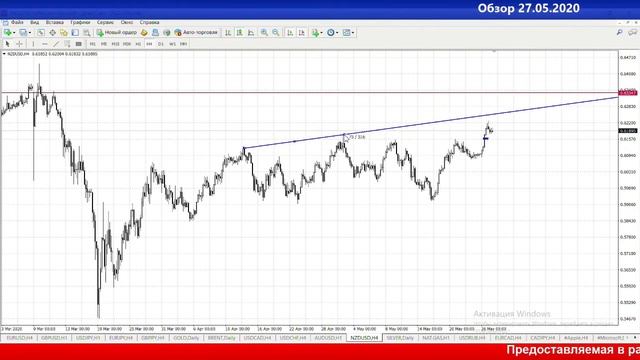Select the Vertical Line drawing tool
This screenshot has height=360, width=640.
coord(33,44)
